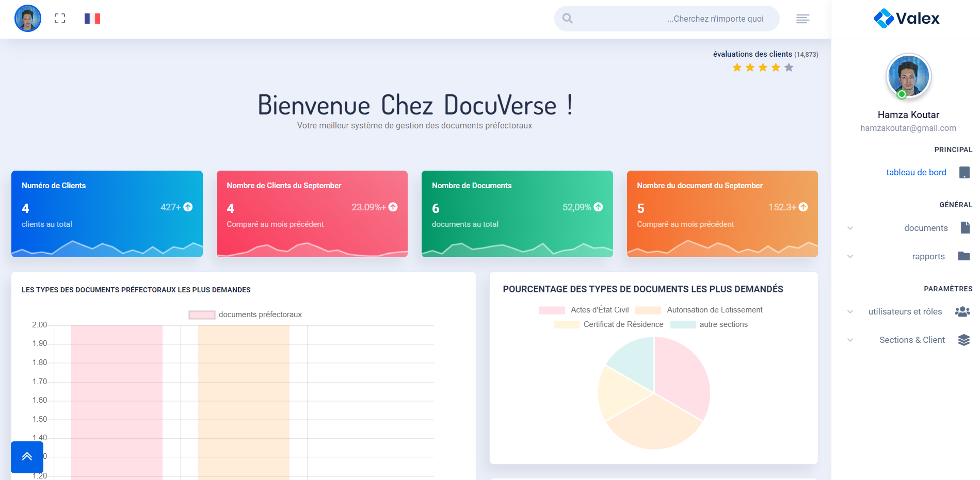Viewport: 980px width, 480px height.
Task: Expand the rapports menu chevron
Action: pyautogui.click(x=850, y=256)
